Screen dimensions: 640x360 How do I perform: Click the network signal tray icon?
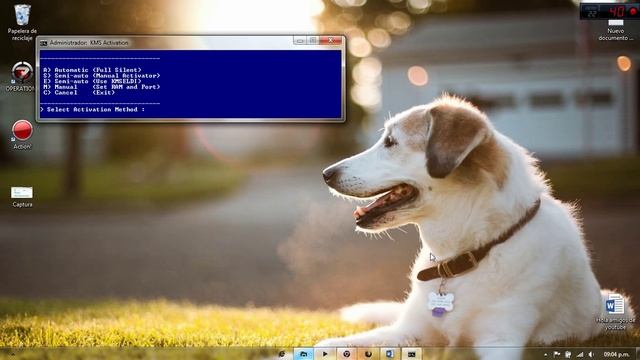tap(580, 355)
